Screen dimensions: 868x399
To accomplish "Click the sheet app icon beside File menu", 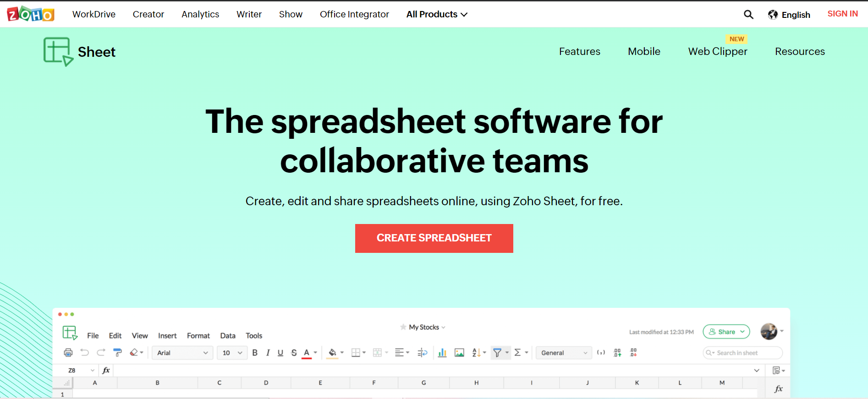I will tap(70, 333).
